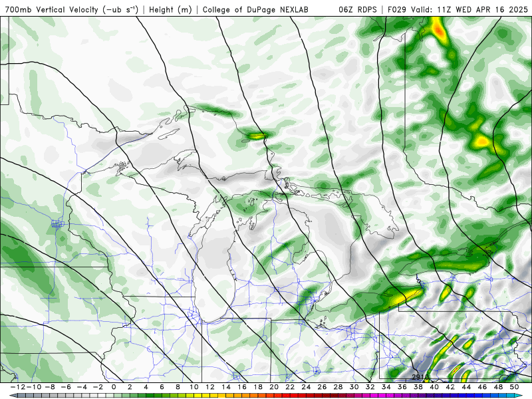This screenshot has height=399, width=532.
Task: Click the '36' value on the color scale
Action: point(402,387)
